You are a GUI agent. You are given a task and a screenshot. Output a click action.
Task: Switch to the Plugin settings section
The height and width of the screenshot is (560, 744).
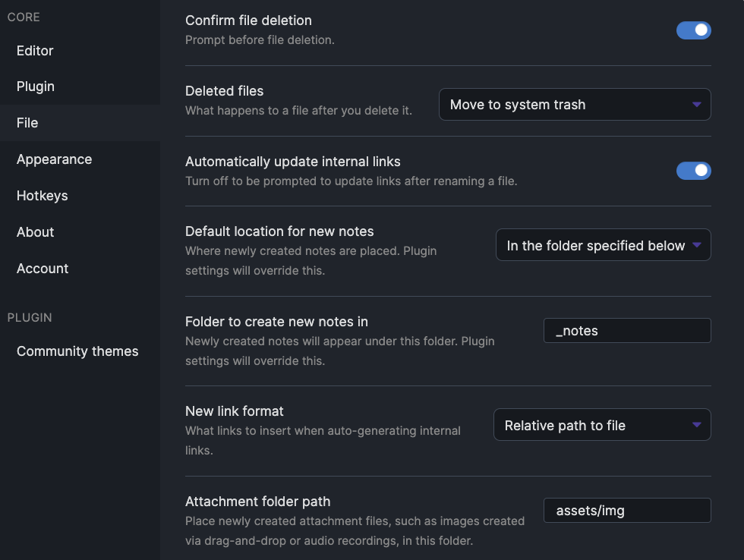pos(36,87)
